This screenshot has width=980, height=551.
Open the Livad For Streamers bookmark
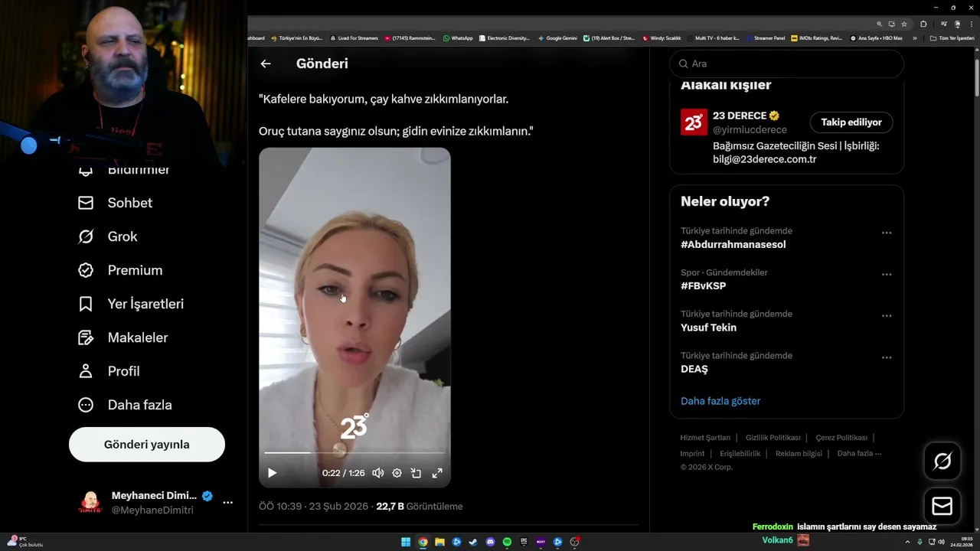(x=354, y=38)
